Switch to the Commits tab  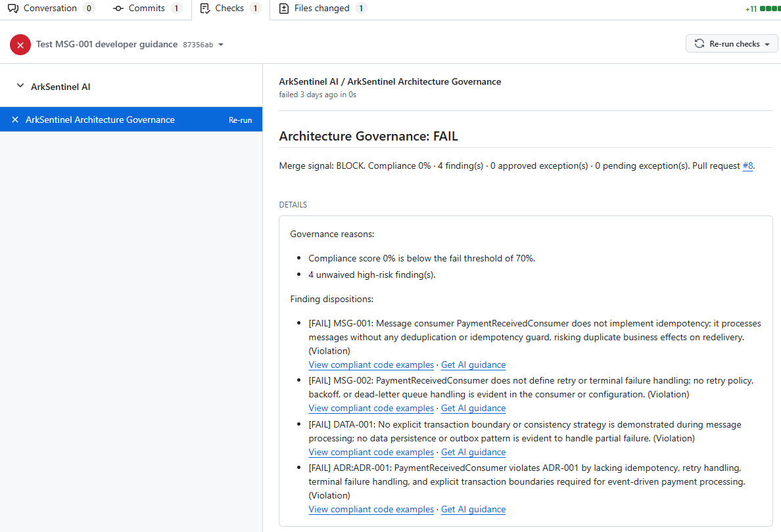147,9
